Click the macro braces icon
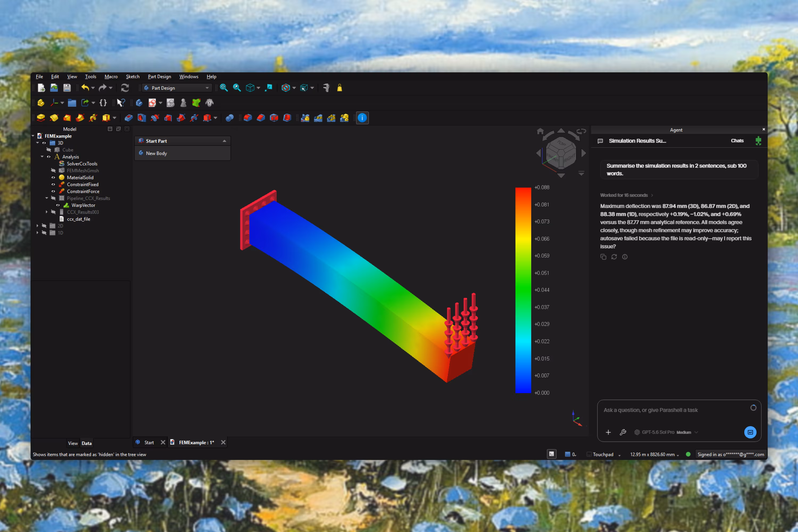The image size is (798, 532). point(103,103)
